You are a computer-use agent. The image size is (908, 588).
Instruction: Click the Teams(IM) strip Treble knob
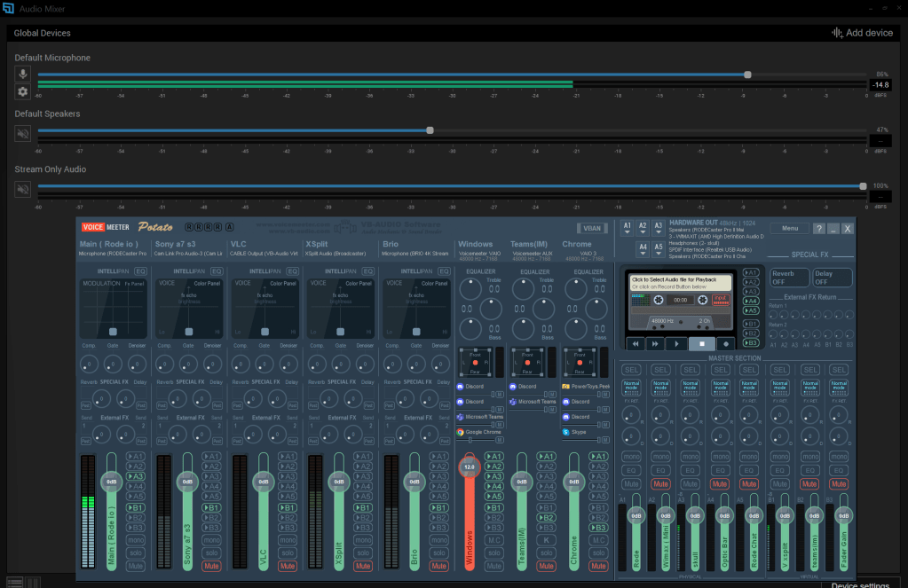tap(524, 289)
